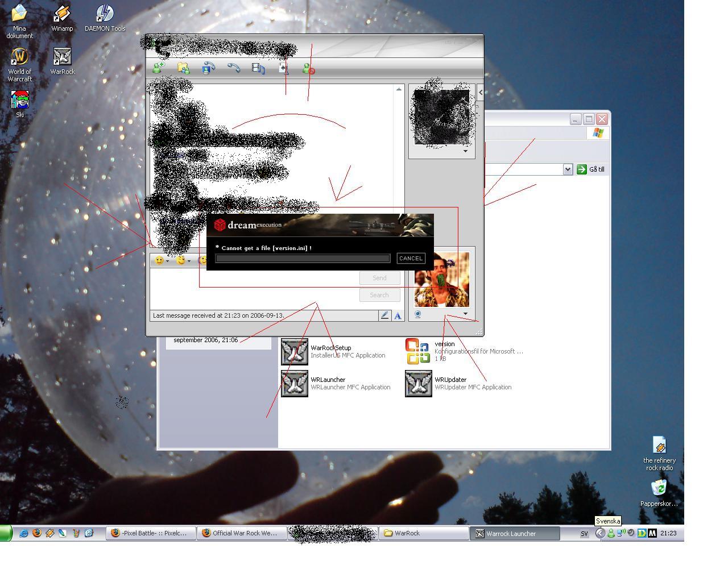Select the WRUpdater application file
The image size is (728, 582).
pos(458,383)
